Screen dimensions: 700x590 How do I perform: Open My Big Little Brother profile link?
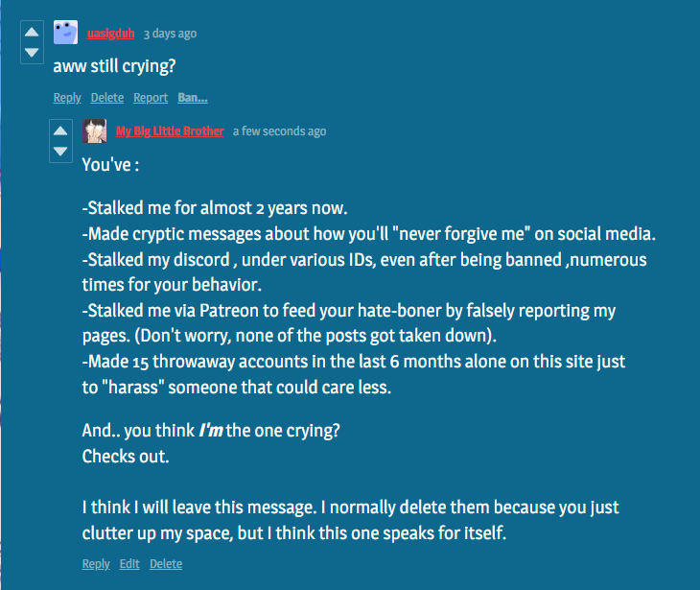170,131
